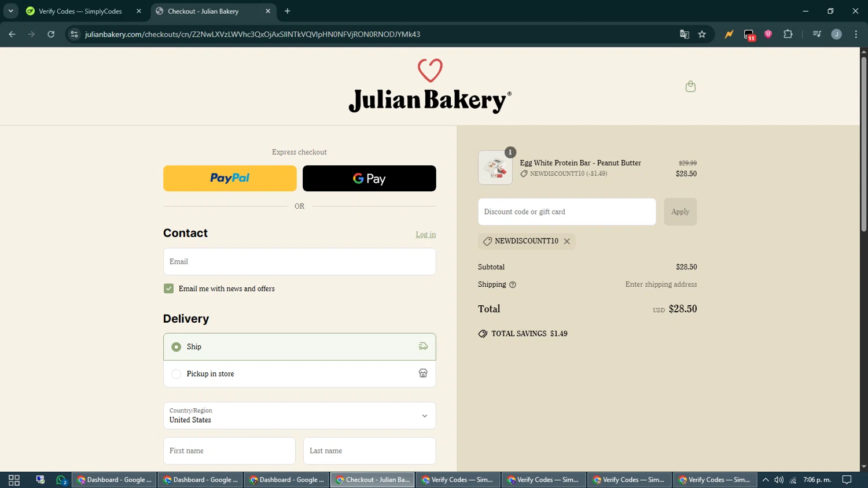
Task: Select the Ship delivery option
Action: [x=299, y=347]
